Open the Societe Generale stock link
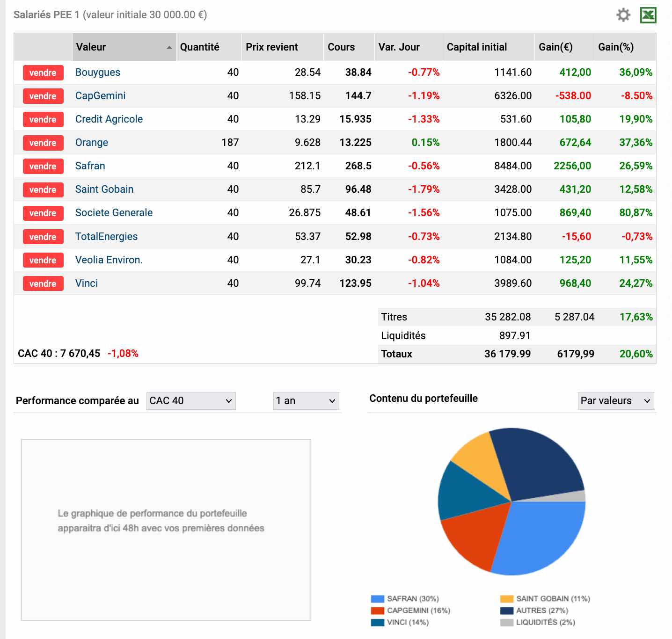The image size is (672, 639). pos(114,213)
